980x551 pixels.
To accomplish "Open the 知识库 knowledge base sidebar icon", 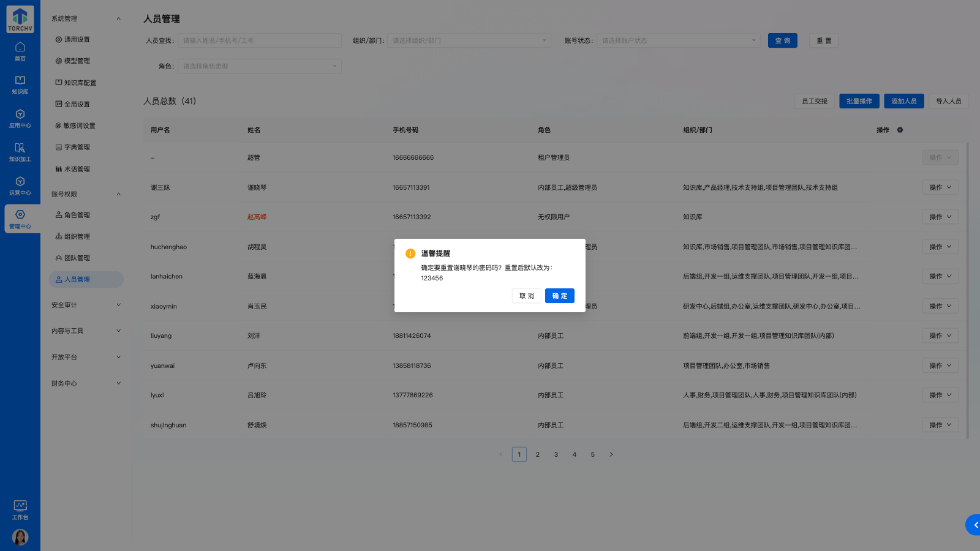I will (x=20, y=84).
